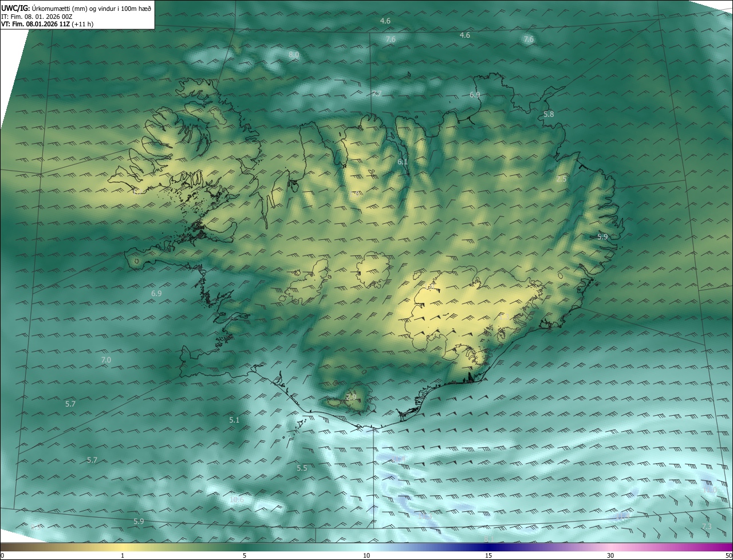Click the 2.9 value on the southern glacier

[x=351, y=397]
